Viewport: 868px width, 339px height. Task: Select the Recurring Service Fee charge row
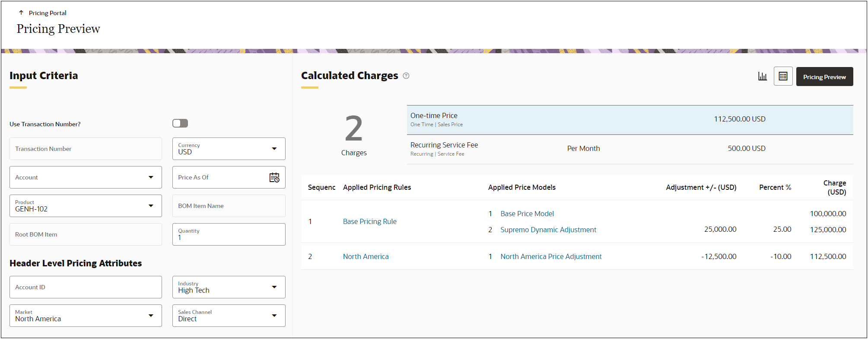pos(630,149)
